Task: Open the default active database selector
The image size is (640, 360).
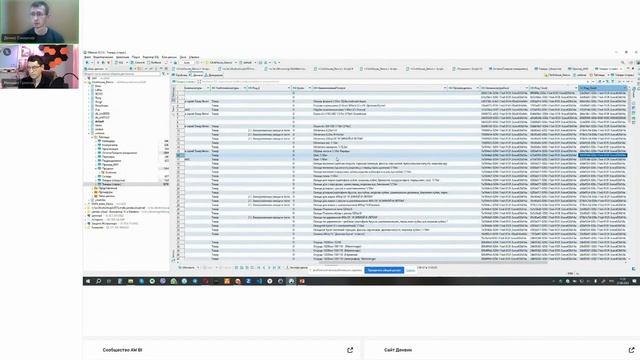Action: [x=248, y=62]
